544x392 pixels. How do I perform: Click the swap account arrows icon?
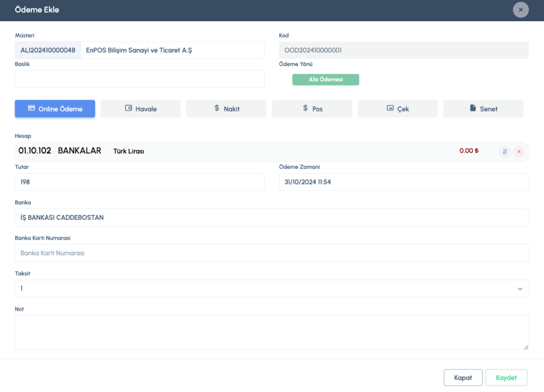(x=504, y=151)
